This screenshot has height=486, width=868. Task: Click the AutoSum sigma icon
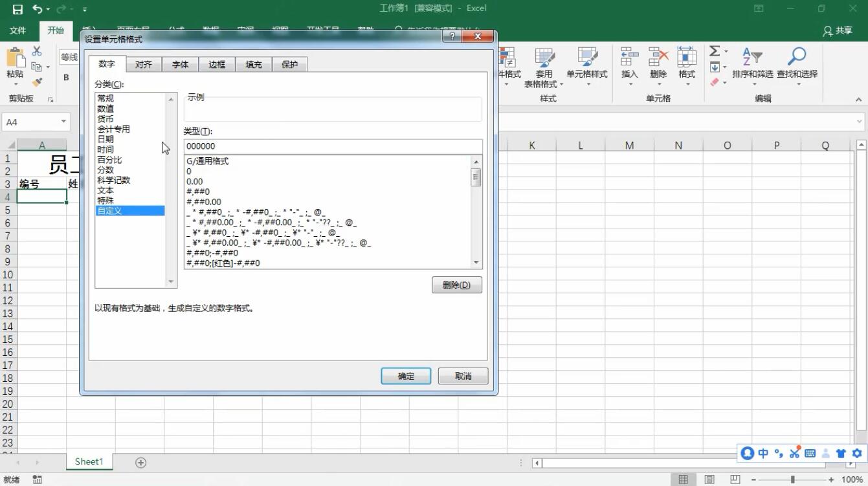click(715, 51)
